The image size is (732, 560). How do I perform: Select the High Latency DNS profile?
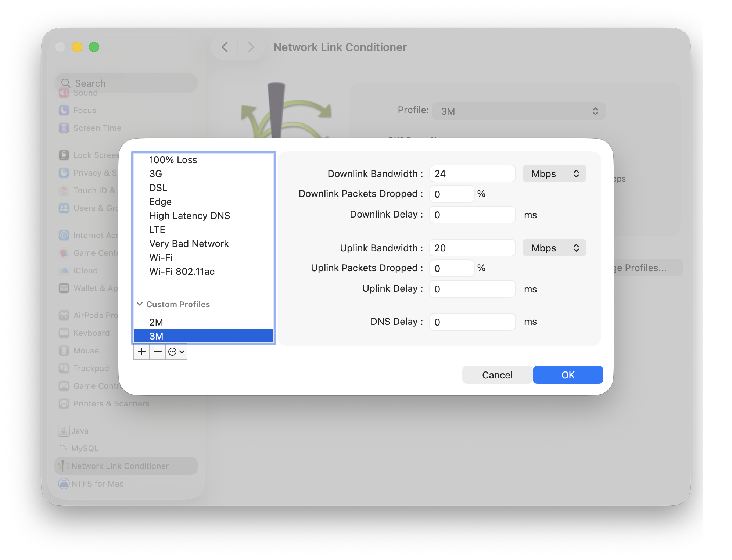pos(189,216)
